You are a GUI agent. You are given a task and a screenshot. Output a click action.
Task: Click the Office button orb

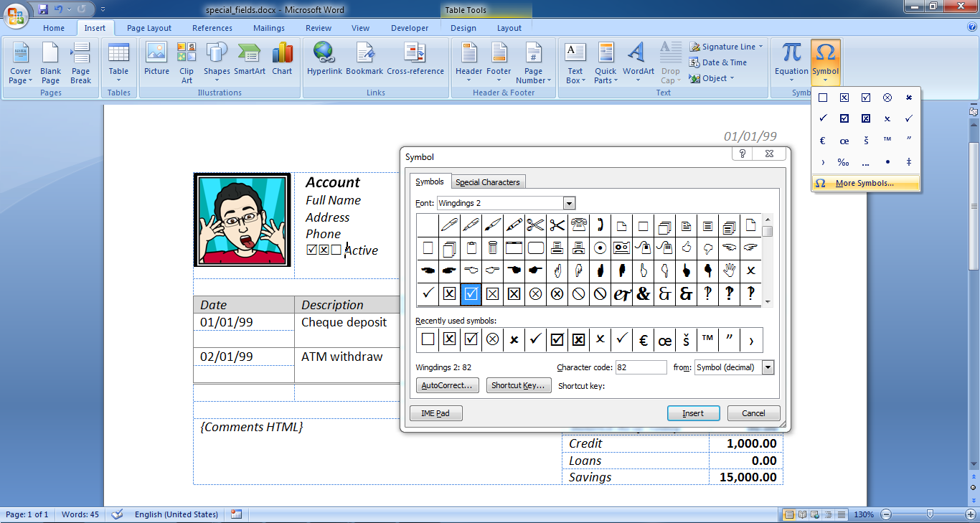[17, 14]
